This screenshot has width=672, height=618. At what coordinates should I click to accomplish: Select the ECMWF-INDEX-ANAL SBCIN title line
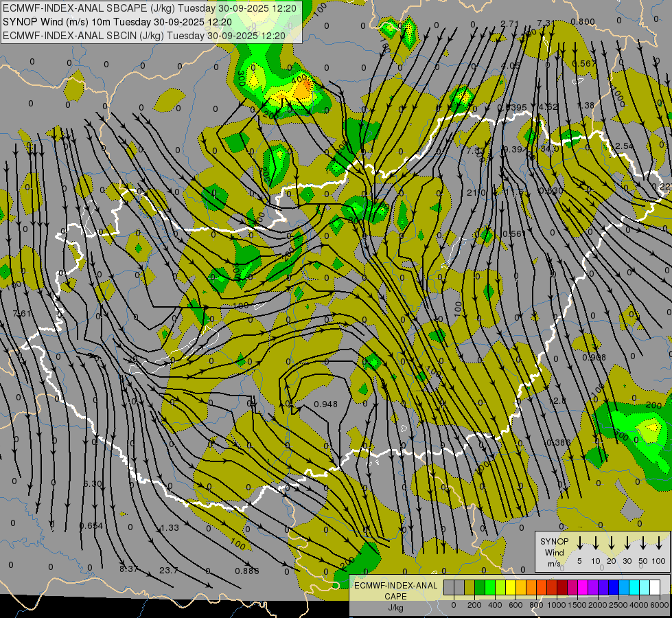tap(144, 36)
